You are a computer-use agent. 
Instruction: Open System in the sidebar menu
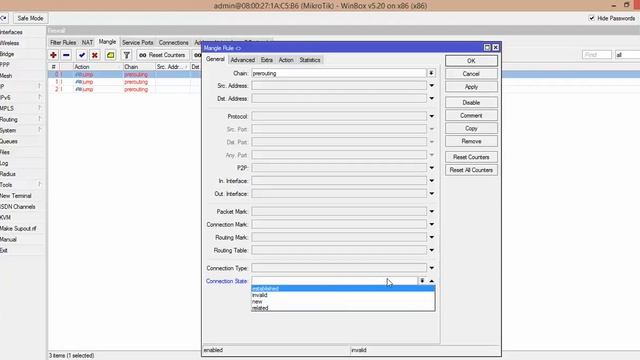(8, 130)
